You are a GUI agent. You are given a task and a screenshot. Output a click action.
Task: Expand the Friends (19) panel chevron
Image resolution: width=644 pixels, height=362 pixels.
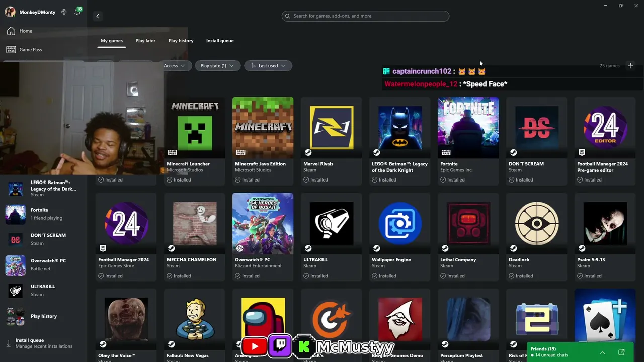pos(603,352)
